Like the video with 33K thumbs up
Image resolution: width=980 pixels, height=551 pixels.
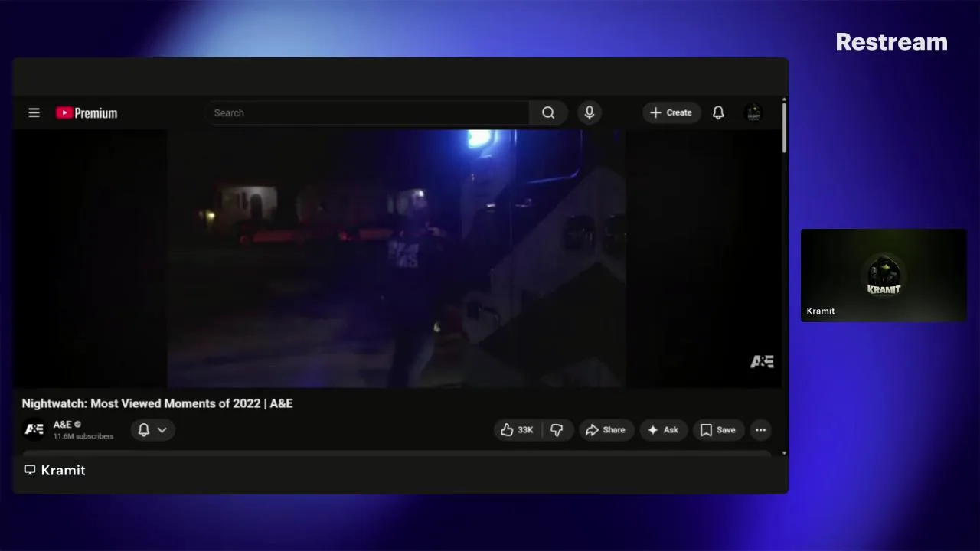click(x=518, y=430)
